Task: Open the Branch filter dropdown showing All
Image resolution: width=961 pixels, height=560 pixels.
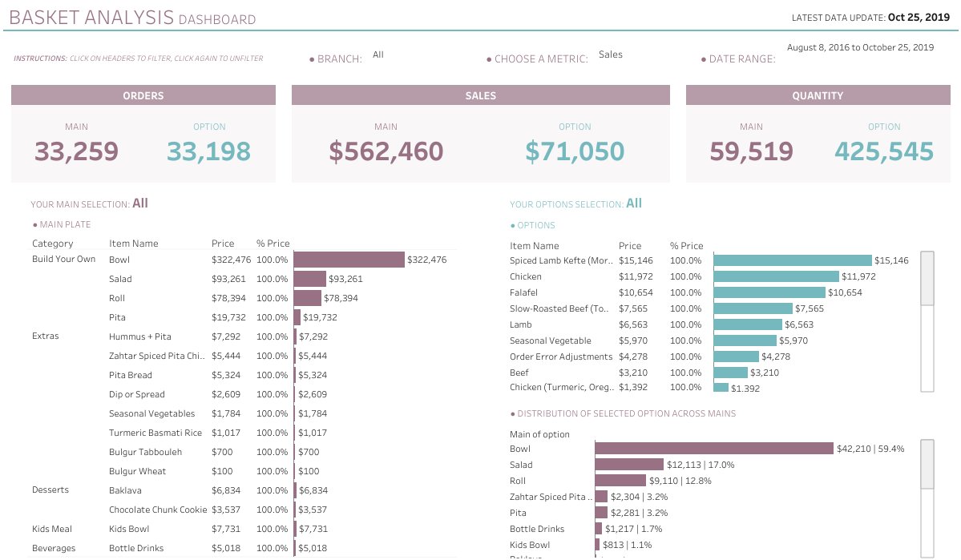Action: pyautogui.click(x=378, y=54)
